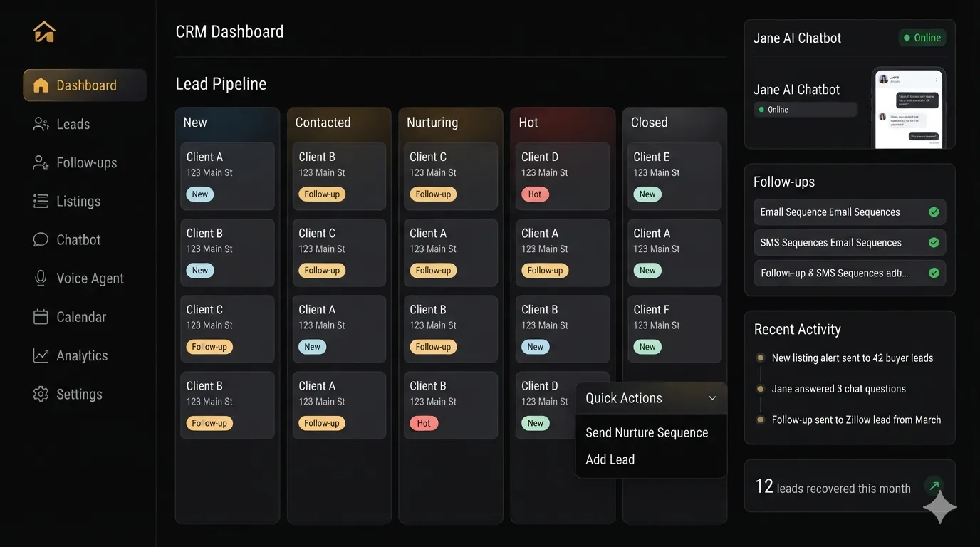This screenshot has height=547, width=980.
Task: Click the Follow-ups panel heading on the right
Action: tap(784, 182)
